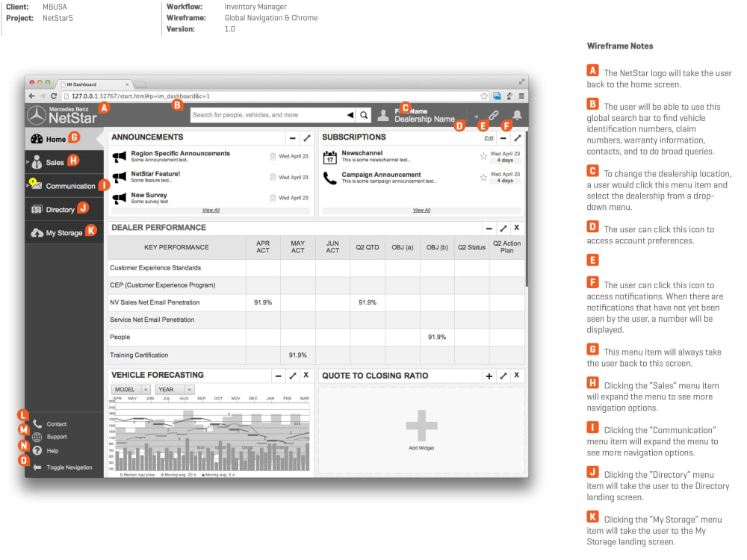
Task: Click the browser Reload button
Action: [x=54, y=96]
